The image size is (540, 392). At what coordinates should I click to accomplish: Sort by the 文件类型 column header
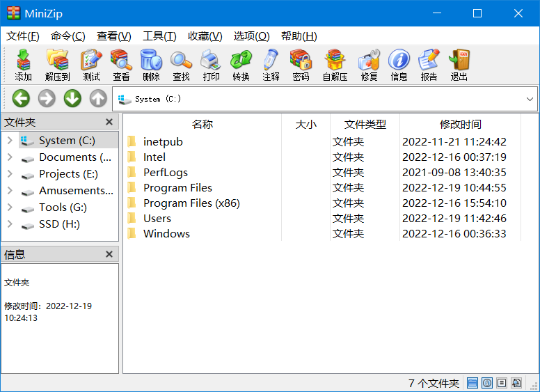tap(365, 124)
